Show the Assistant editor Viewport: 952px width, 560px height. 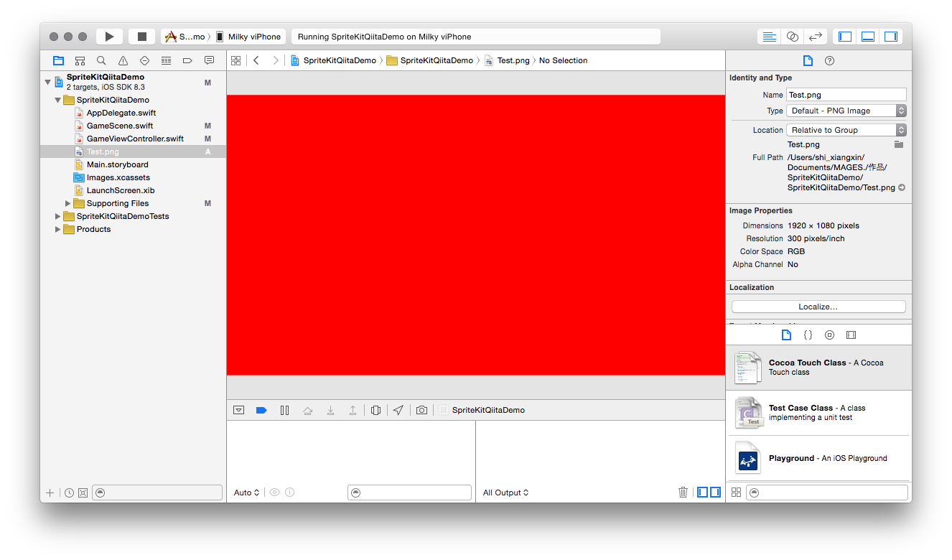click(792, 37)
